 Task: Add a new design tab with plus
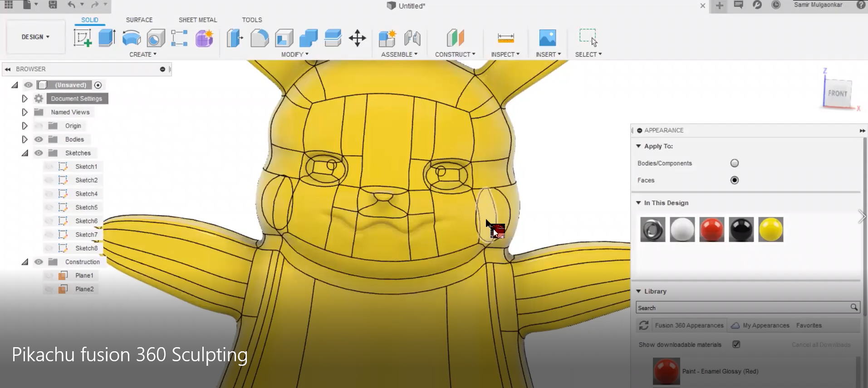tap(720, 5)
